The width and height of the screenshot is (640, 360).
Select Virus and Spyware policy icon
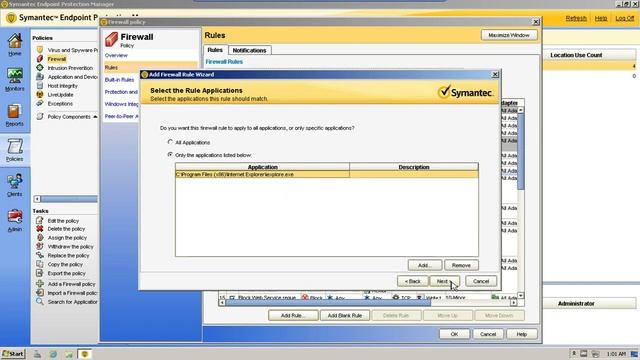(40, 50)
